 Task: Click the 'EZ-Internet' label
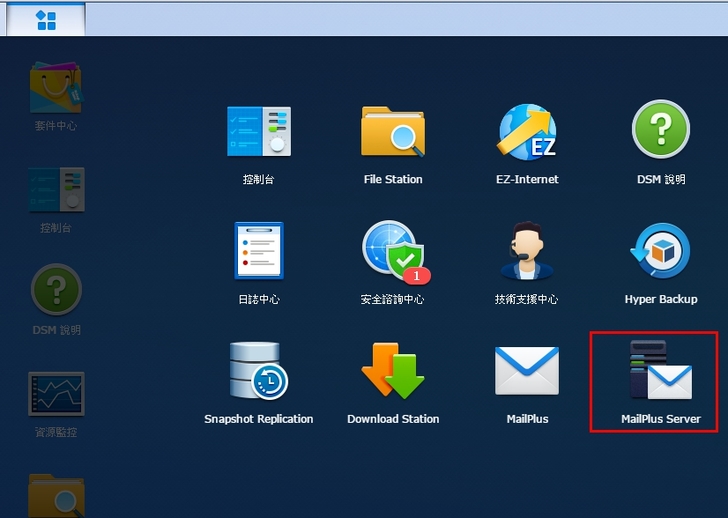coord(527,179)
